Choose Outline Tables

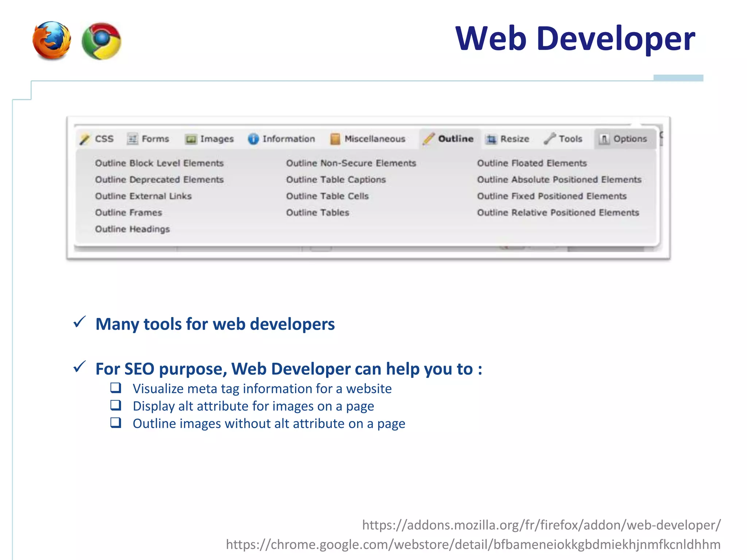pyautogui.click(x=317, y=213)
